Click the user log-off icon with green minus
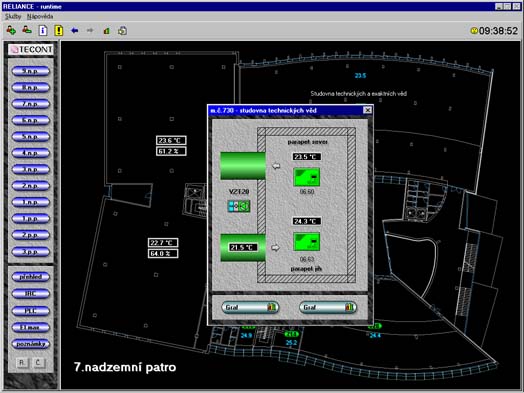 point(27,30)
